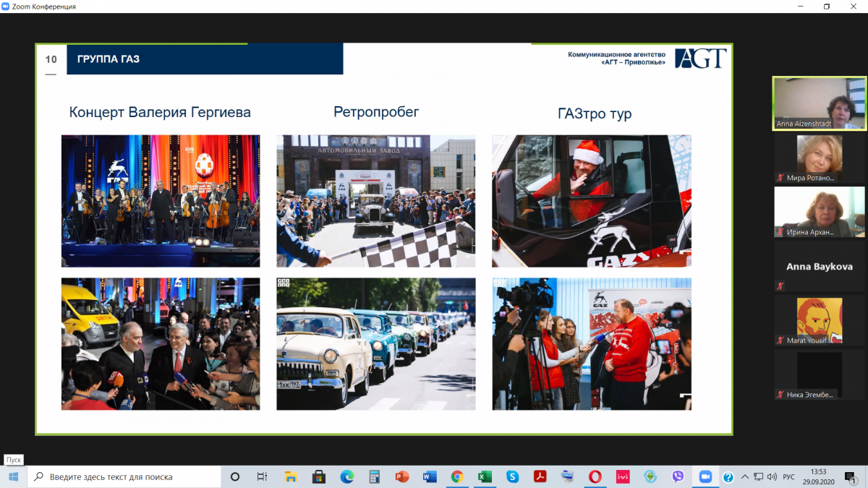The image size is (868, 488).
Task: Click the 'Ретропробег' heading
Action: (x=376, y=111)
